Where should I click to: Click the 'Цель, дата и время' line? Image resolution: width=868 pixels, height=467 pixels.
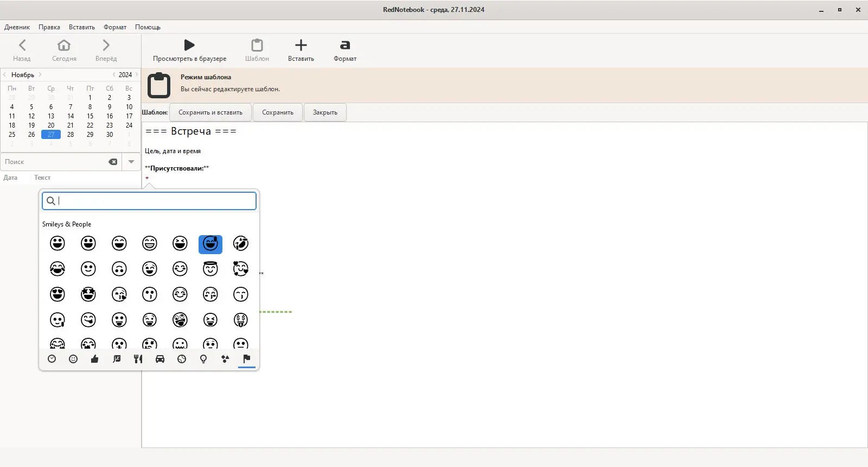tap(173, 151)
